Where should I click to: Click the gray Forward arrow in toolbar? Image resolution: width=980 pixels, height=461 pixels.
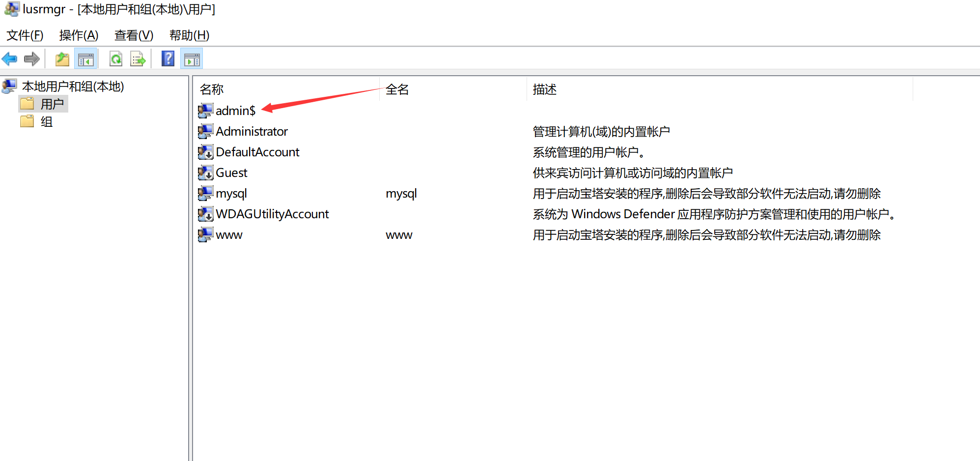(32, 59)
